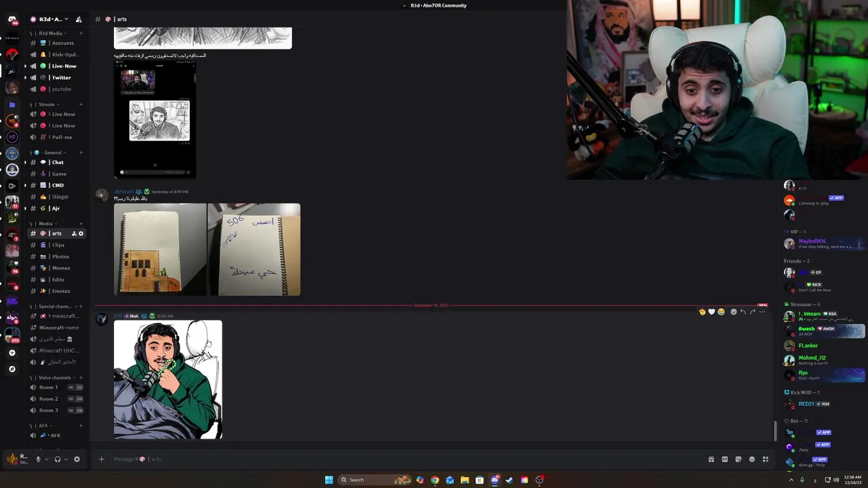
Task: Create invite icon on arts channel
Action: [74, 233]
